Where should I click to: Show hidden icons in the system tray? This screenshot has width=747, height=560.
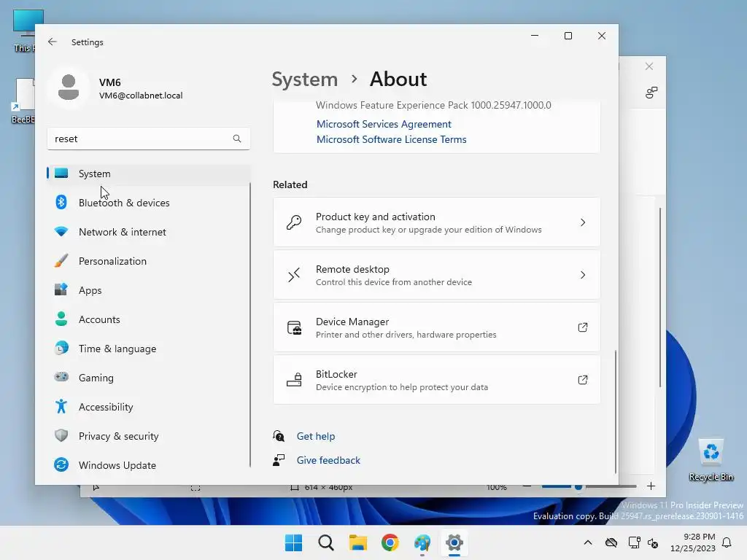(x=588, y=542)
